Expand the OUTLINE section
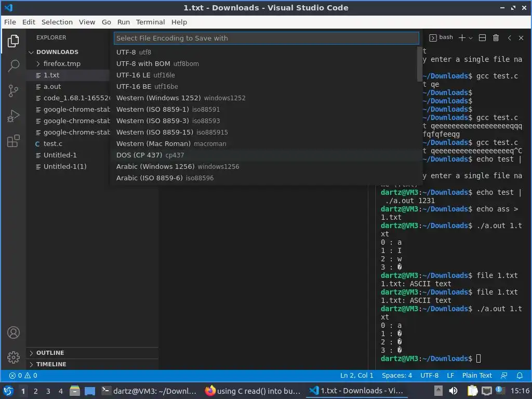The width and height of the screenshot is (532, 399). (50, 353)
